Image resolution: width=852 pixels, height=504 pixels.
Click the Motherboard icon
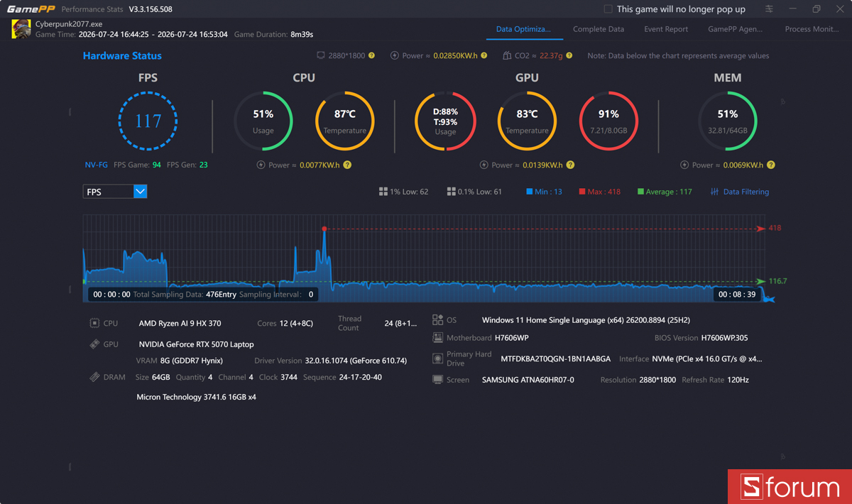[437, 338]
